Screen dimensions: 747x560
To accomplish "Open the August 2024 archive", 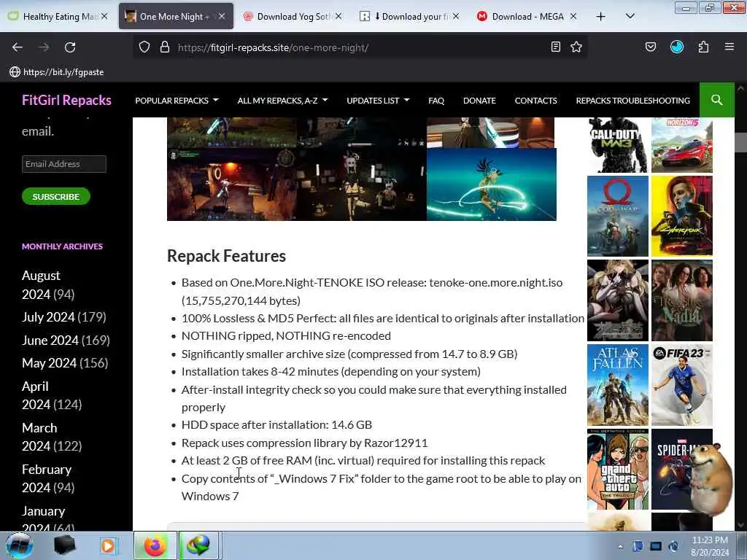I will pos(41,285).
